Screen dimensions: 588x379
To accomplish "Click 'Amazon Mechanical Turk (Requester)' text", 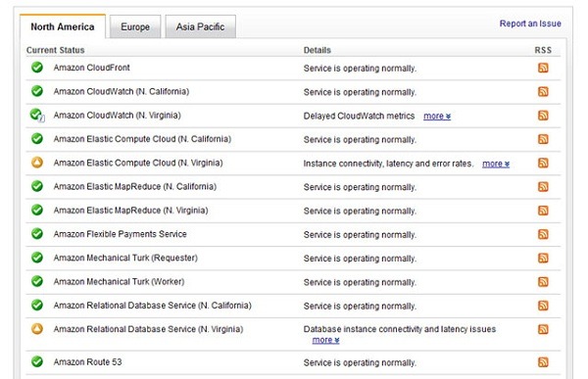I will click(x=125, y=258).
